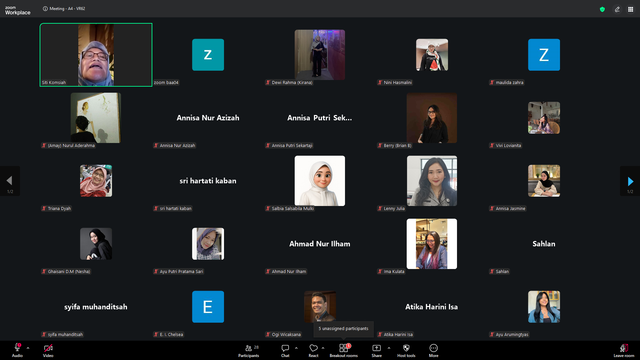Open Breakout rooms
Viewport: 640px width, 360px height.
[344, 350]
